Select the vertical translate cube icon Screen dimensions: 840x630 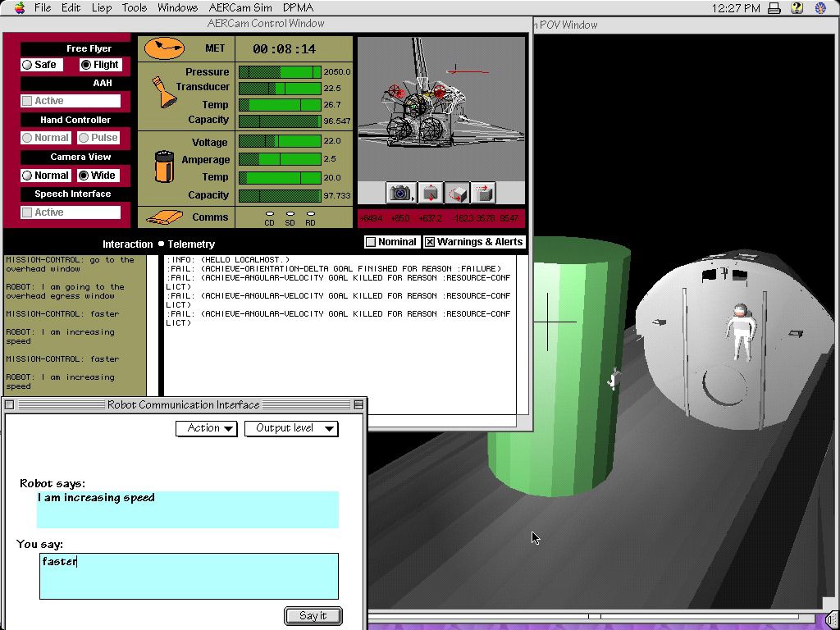431,193
